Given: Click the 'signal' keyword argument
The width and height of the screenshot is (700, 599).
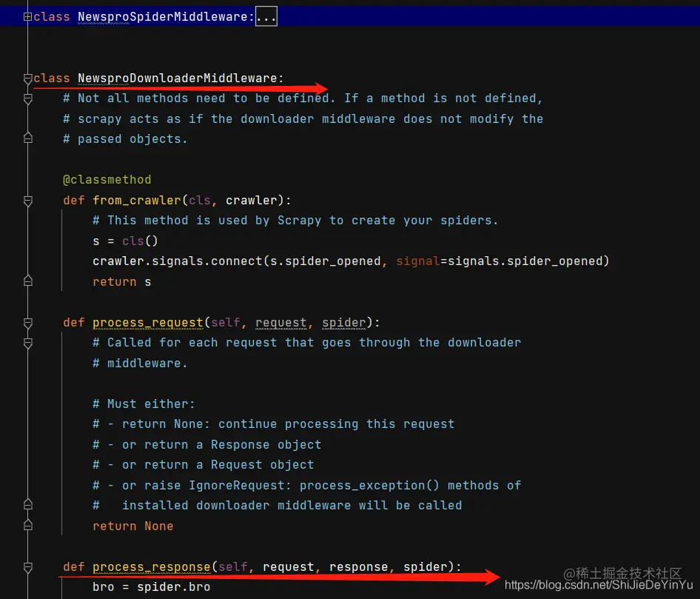Looking at the screenshot, I should click(x=418, y=261).
